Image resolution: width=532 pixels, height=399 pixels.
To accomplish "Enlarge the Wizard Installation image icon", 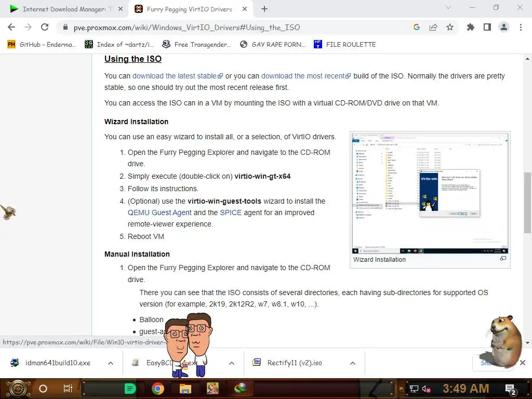I will 503,259.
